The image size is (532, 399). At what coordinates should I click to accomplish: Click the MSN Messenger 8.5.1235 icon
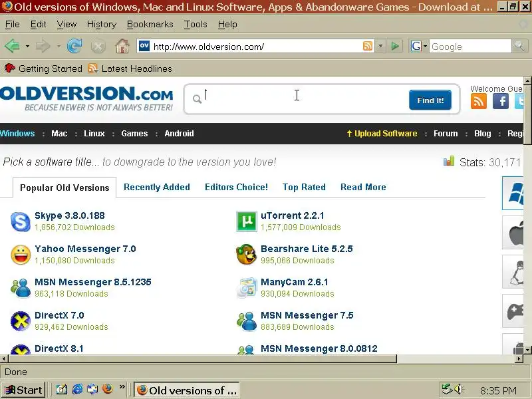[x=21, y=288]
